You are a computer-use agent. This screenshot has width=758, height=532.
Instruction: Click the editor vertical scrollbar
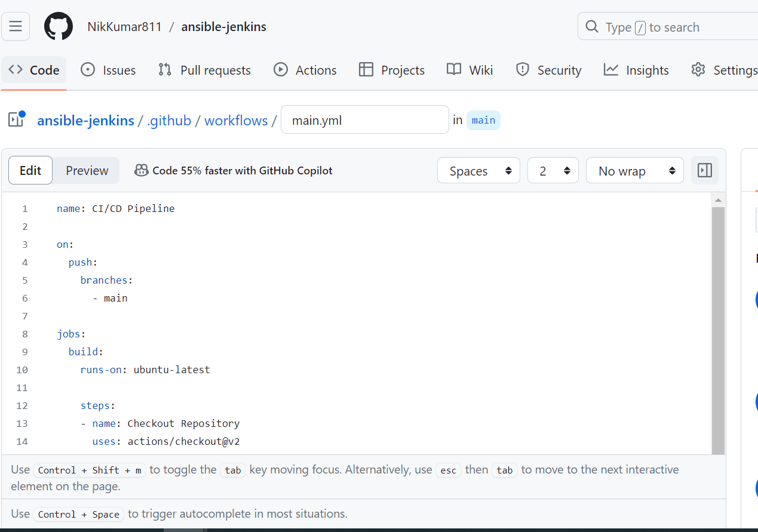[718, 328]
